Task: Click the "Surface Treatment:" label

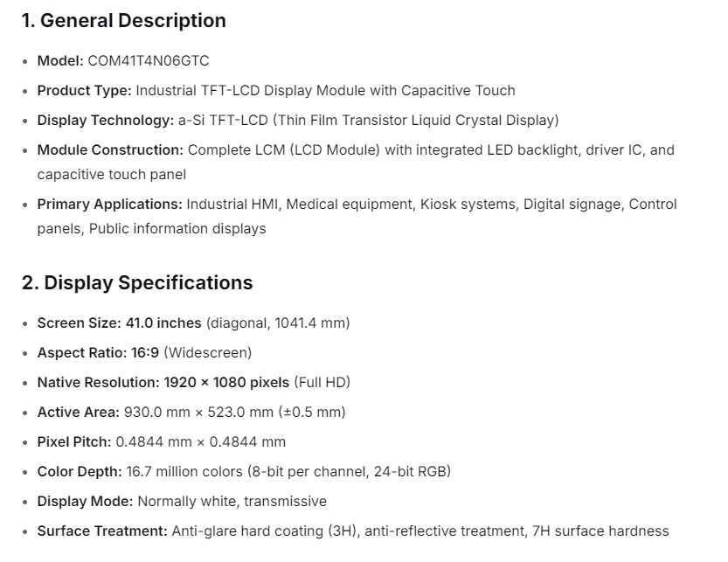Action: pyautogui.click(x=102, y=531)
